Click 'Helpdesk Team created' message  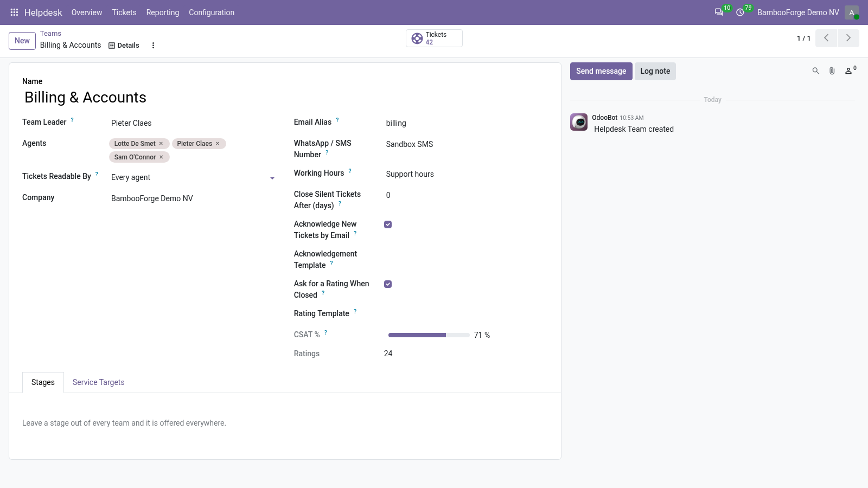(x=634, y=129)
